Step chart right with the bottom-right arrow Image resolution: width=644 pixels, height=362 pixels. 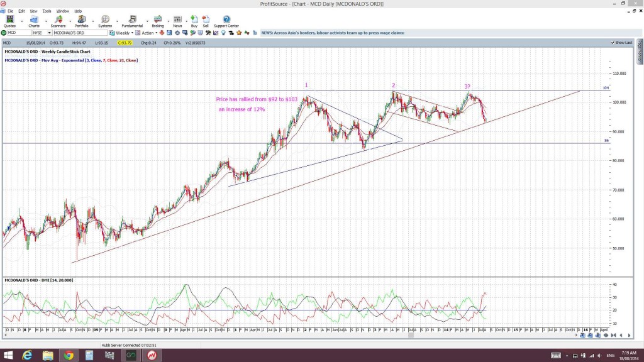click(x=629, y=336)
